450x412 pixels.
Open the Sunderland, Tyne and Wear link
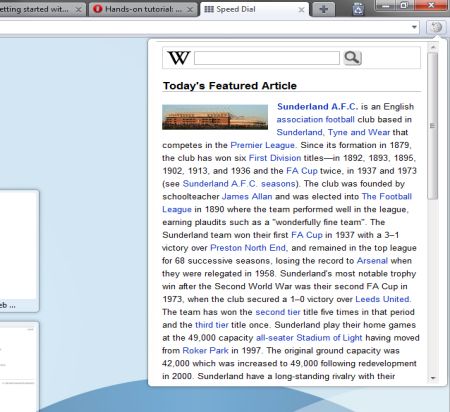333,132
